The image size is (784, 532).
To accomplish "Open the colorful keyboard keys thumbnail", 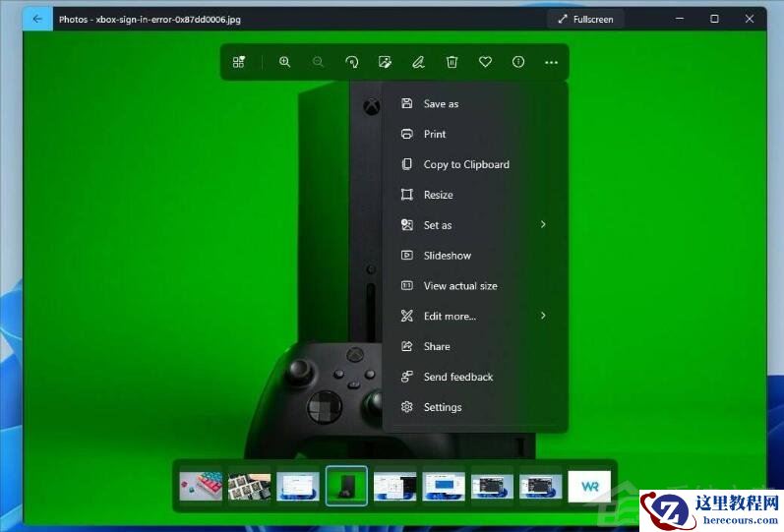I will click(x=201, y=486).
